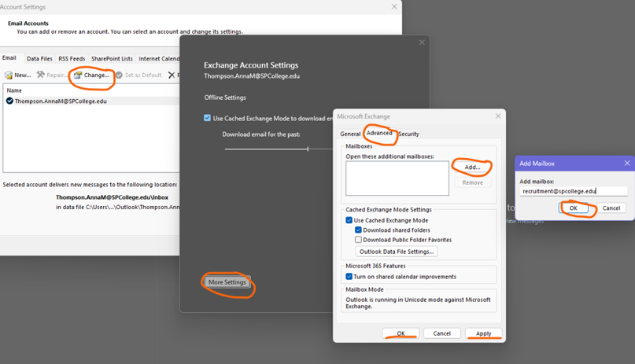
Task: Switch to the Email tab
Action: [x=9, y=58]
